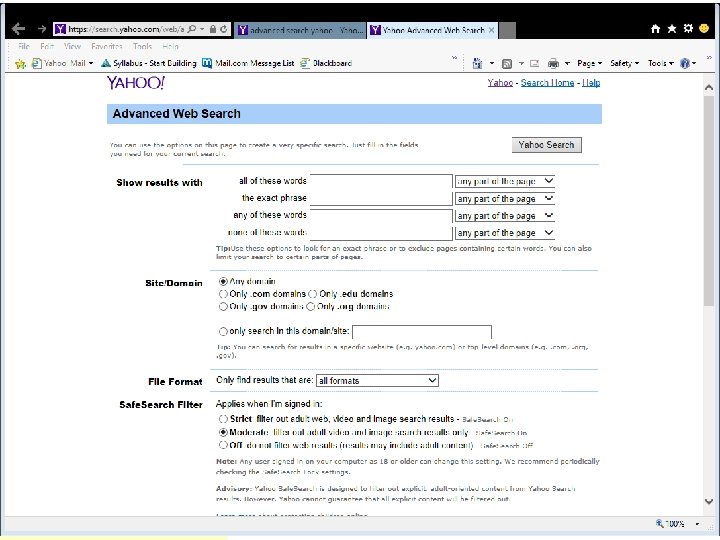Click the blue Help icon in command bar
This screenshot has width=720, height=540.
(x=685, y=63)
